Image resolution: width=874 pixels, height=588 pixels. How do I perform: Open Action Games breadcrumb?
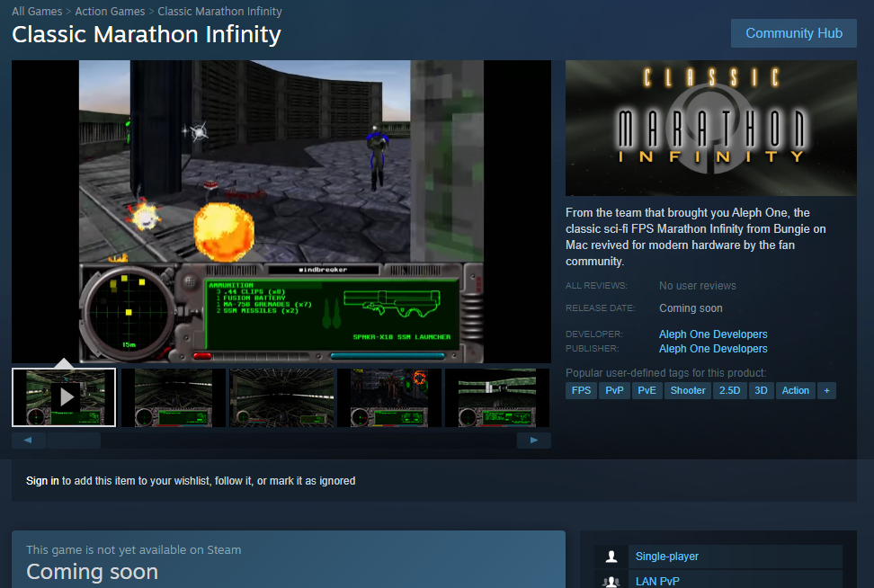pos(110,11)
